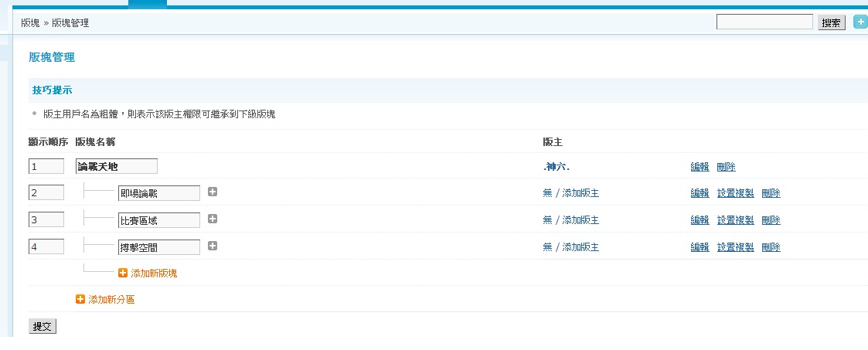868x350 pixels.
Task: Click the plus icon beside 即場論戰
Action: pyautogui.click(x=213, y=192)
